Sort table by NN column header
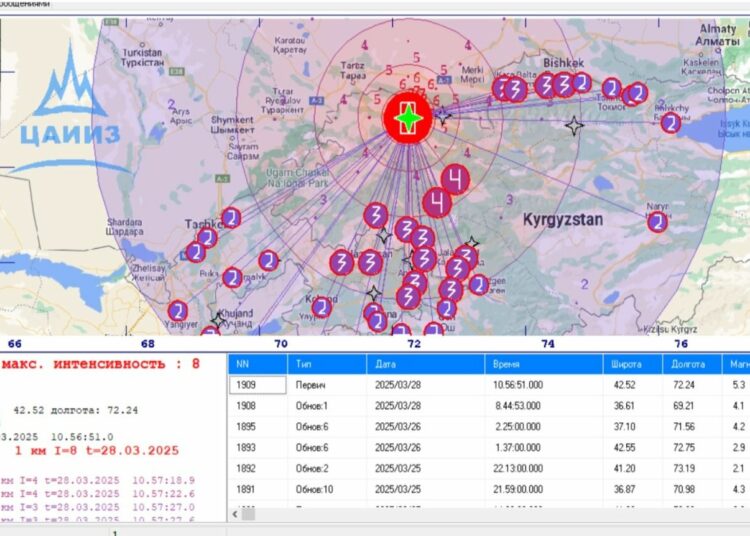Viewport: 750px width, 536px height. pyautogui.click(x=257, y=365)
